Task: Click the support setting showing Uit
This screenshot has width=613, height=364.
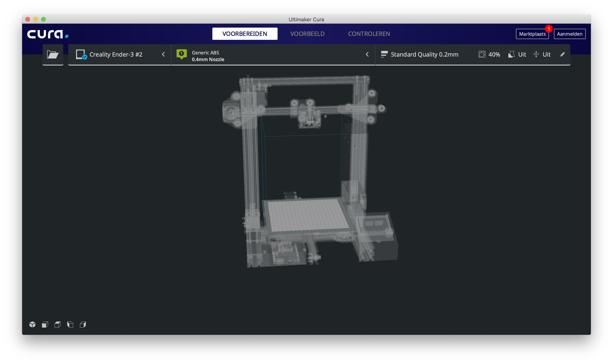Action: point(517,54)
